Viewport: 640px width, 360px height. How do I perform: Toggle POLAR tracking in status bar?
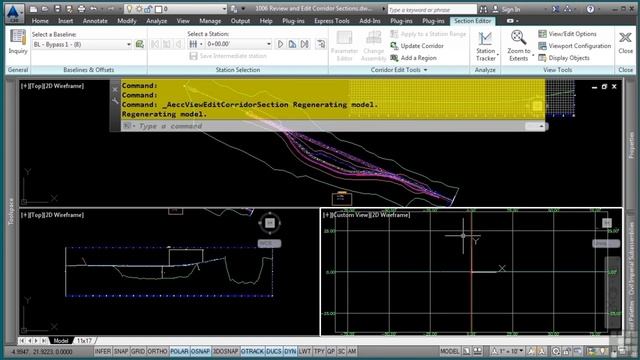(x=179, y=351)
